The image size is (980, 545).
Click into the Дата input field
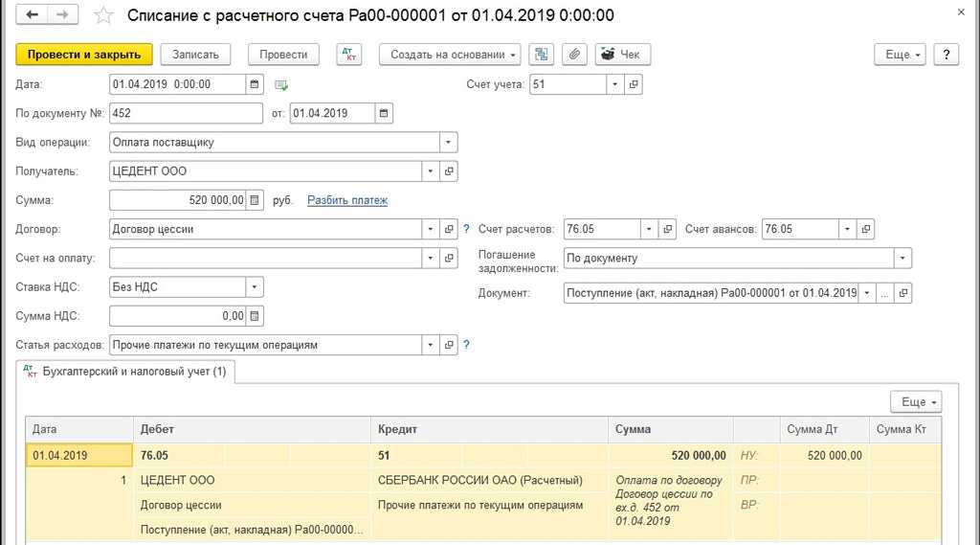[x=177, y=84]
